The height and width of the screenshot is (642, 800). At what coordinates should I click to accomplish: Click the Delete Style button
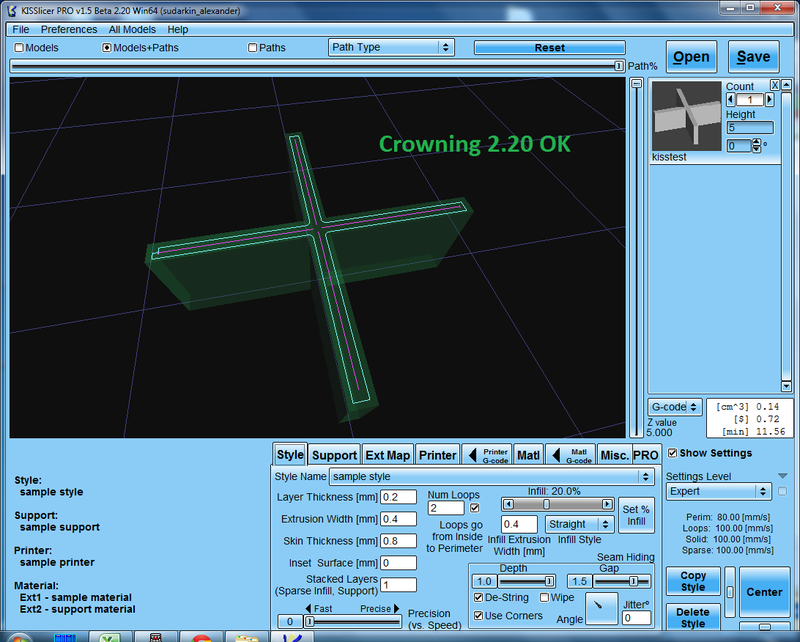[x=693, y=618]
